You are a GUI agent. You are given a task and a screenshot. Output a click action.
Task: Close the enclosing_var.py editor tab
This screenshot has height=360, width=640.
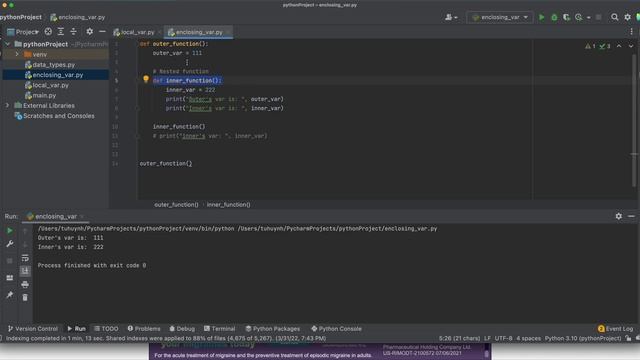(x=228, y=32)
